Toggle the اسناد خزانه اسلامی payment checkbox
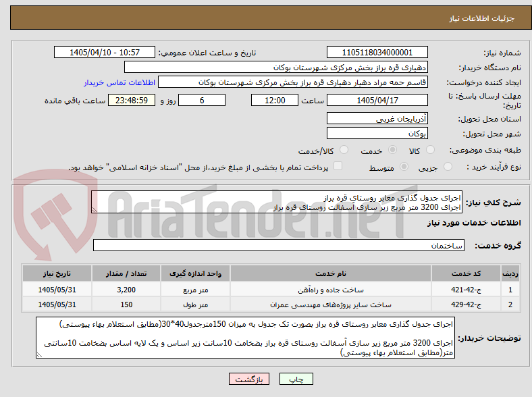Screen dimensions: 532x397 pos(338,166)
